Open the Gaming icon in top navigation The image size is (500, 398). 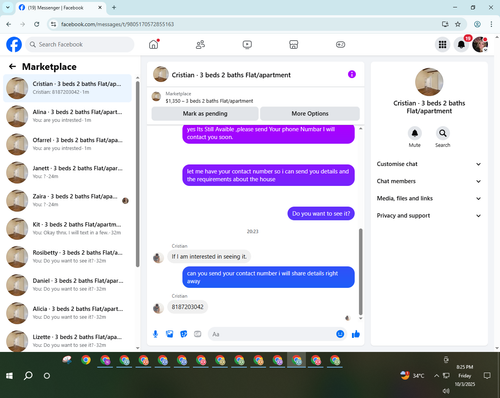pyautogui.click(x=340, y=44)
